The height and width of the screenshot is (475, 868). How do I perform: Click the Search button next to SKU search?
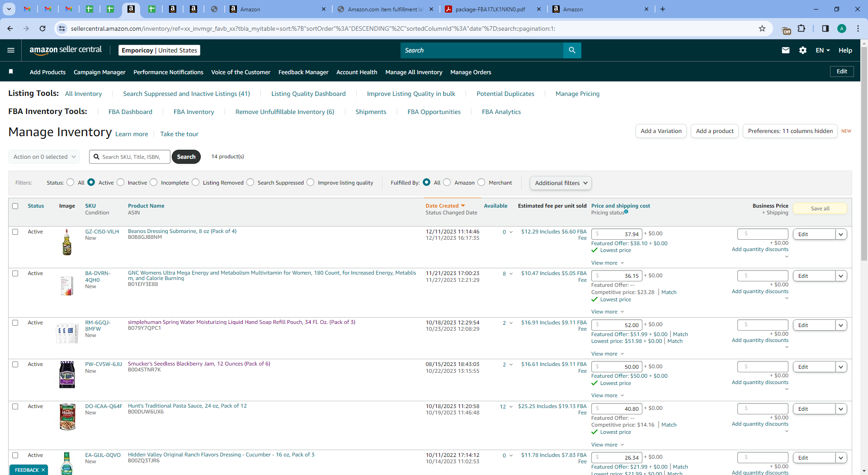(x=186, y=157)
